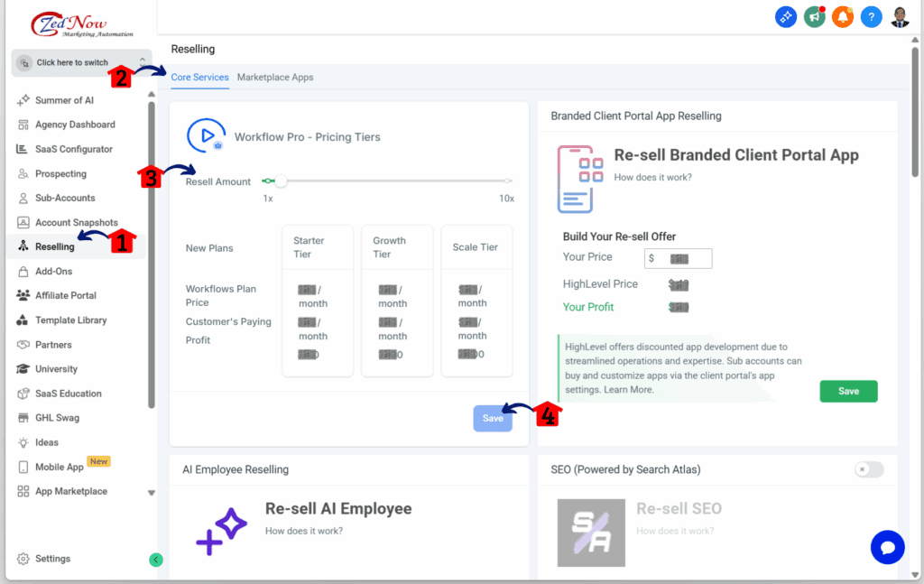Viewport: 924px width, 584px height.
Task: Click the sidebar scroll up arrow
Action: pos(152,94)
